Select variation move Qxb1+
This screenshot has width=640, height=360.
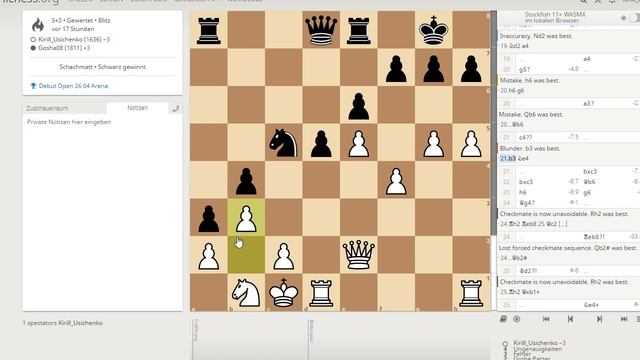pos(531,292)
